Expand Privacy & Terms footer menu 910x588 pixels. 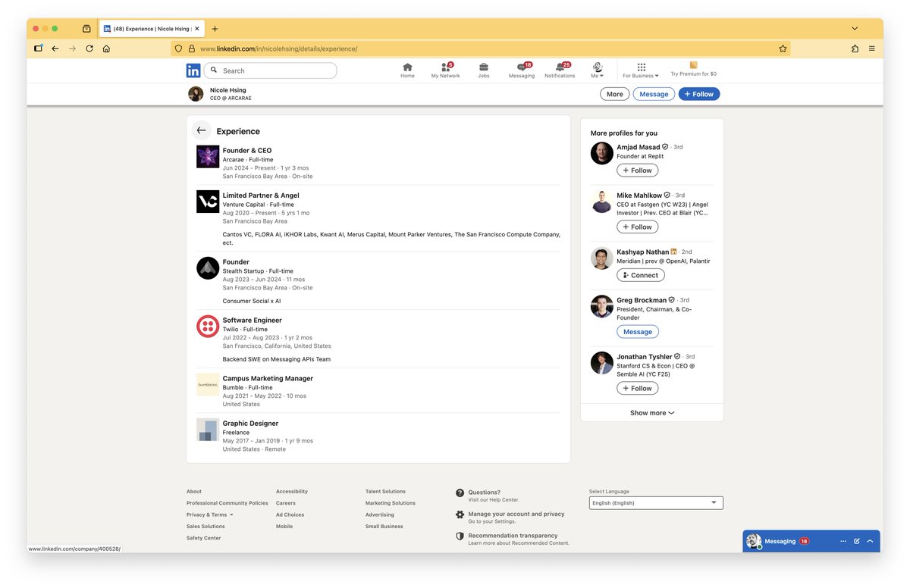[210, 514]
